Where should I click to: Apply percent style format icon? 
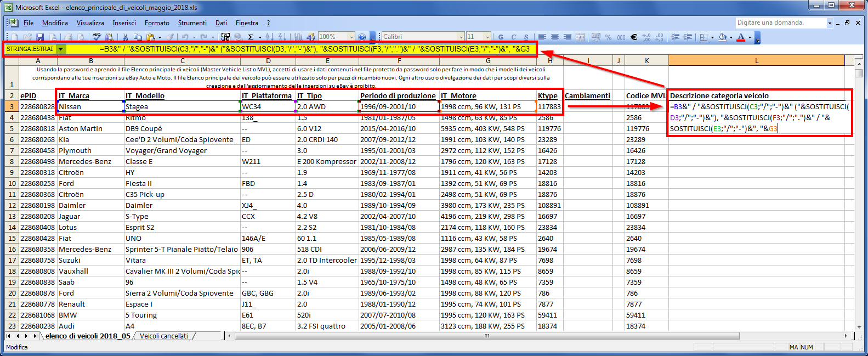click(608, 37)
